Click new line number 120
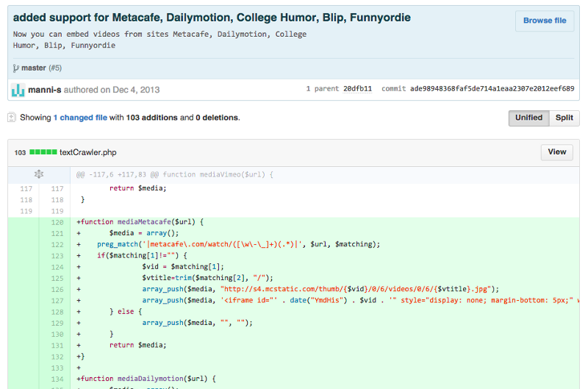 point(57,222)
